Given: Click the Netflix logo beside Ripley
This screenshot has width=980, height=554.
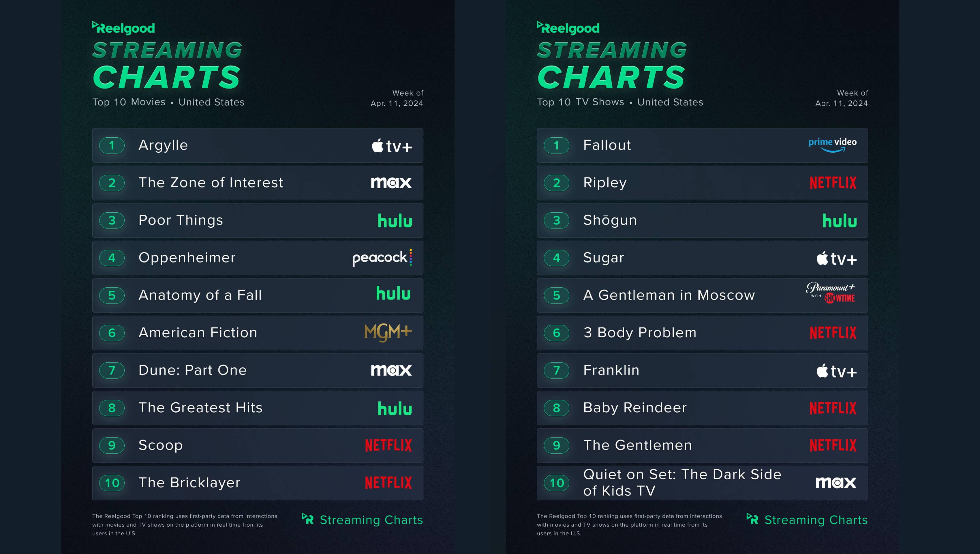Looking at the screenshot, I should 833,183.
